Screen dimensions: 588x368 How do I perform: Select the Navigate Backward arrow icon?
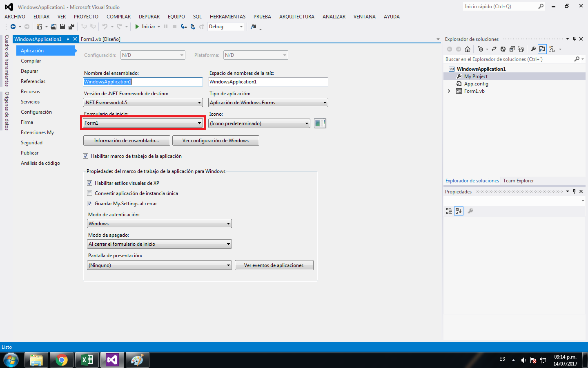13,26
